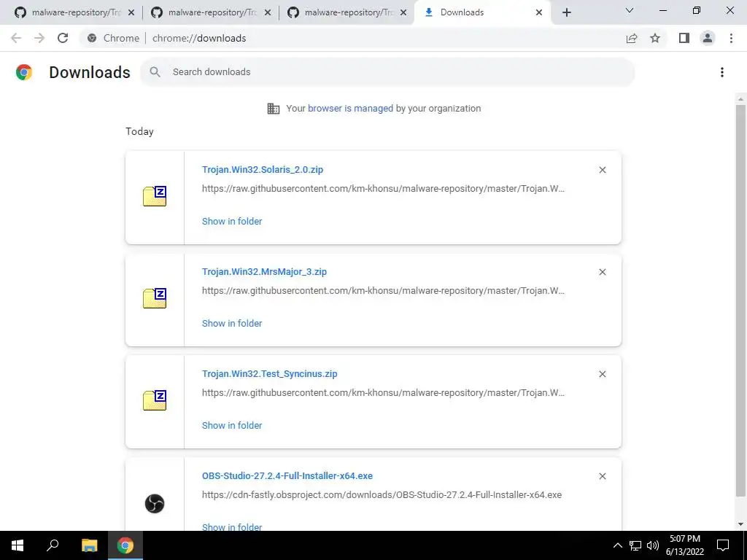
Task: Open the Downloads page more actions menu
Action: pyautogui.click(x=722, y=72)
